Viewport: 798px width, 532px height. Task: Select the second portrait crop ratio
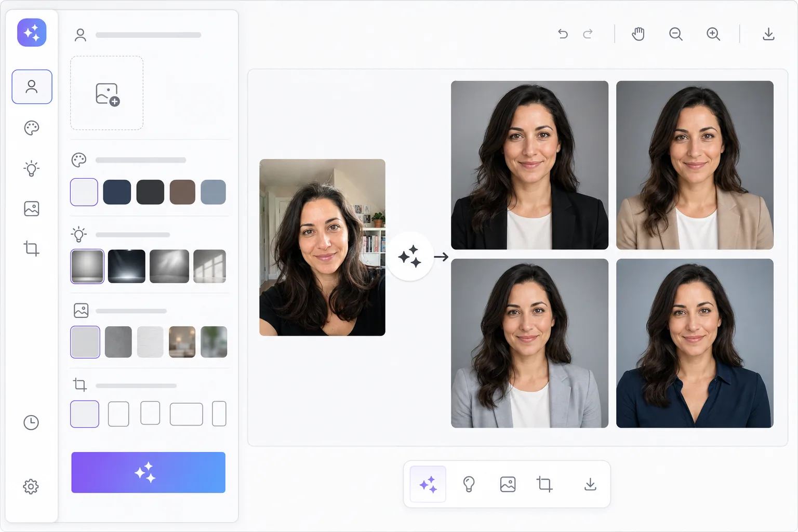click(118, 414)
